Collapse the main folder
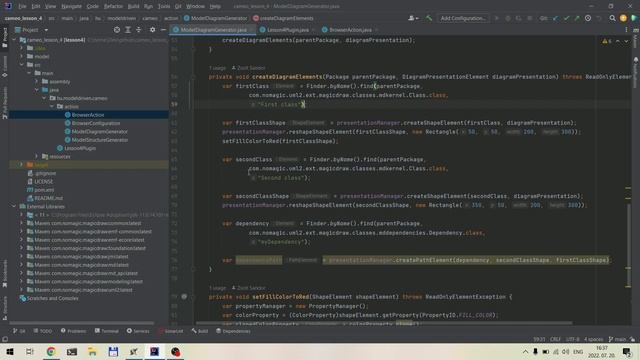This screenshot has height=360, width=640. pos(29,73)
